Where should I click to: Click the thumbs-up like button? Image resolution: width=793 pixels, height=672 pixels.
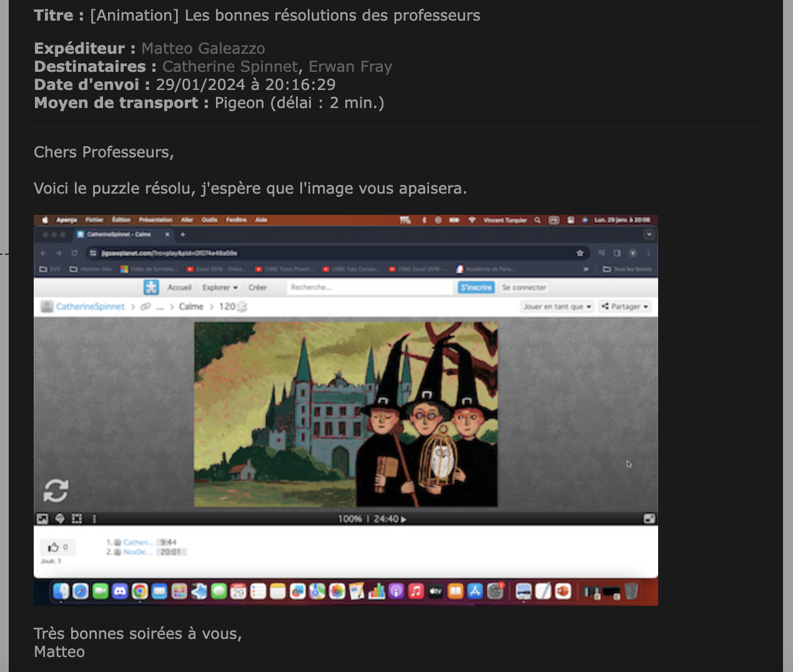pyautogui.click(x=58, y=547)
